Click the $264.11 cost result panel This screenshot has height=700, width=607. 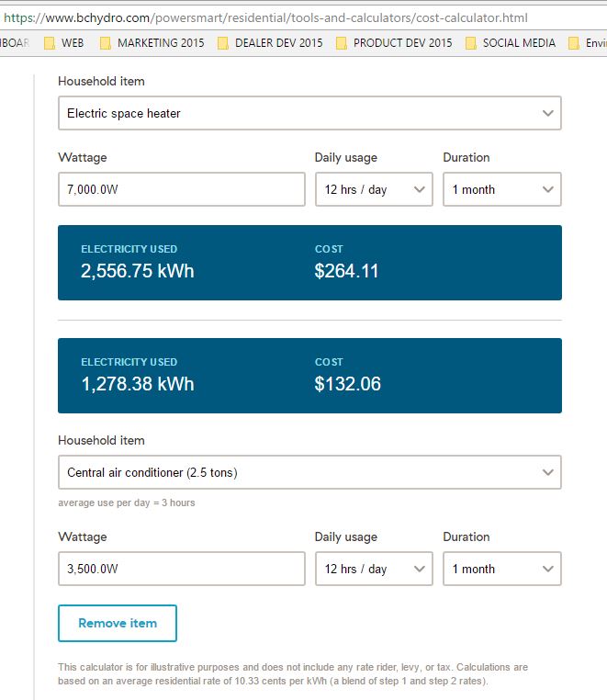309,263
